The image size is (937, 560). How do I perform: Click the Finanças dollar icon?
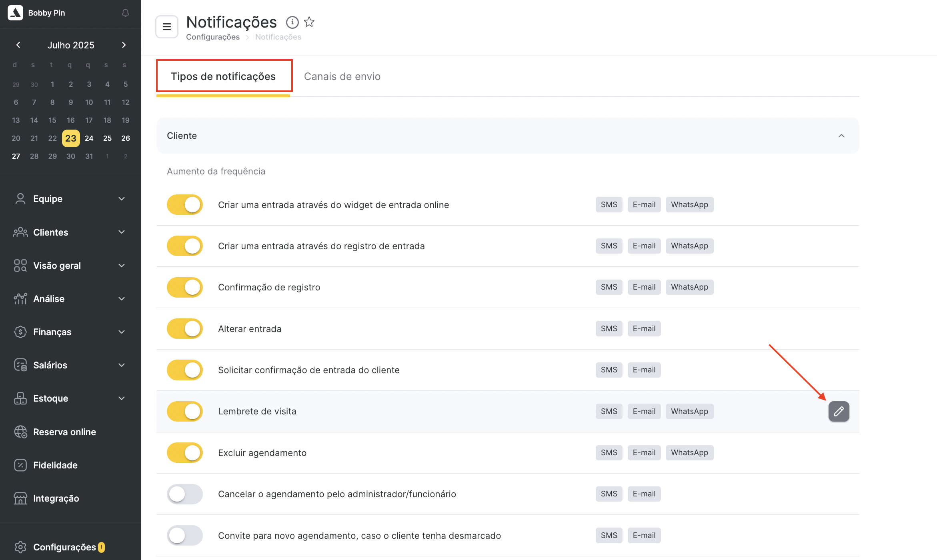[x=20, y=332]
